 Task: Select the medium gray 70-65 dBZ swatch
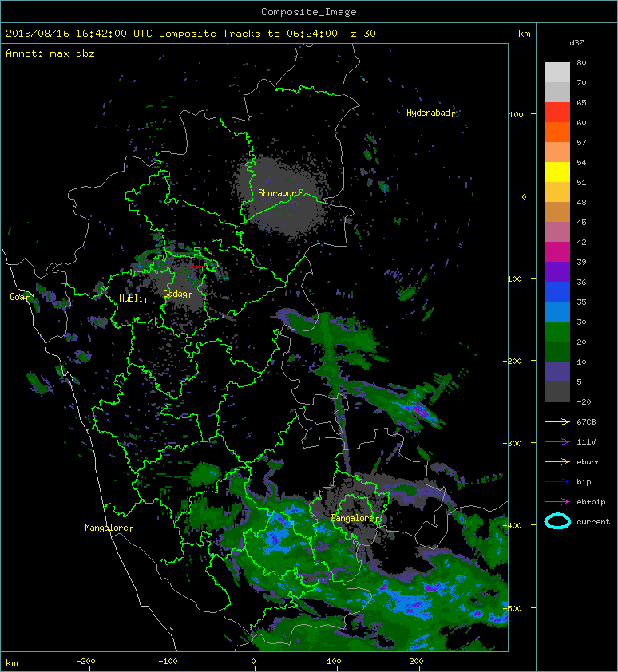tap(557, 93)
